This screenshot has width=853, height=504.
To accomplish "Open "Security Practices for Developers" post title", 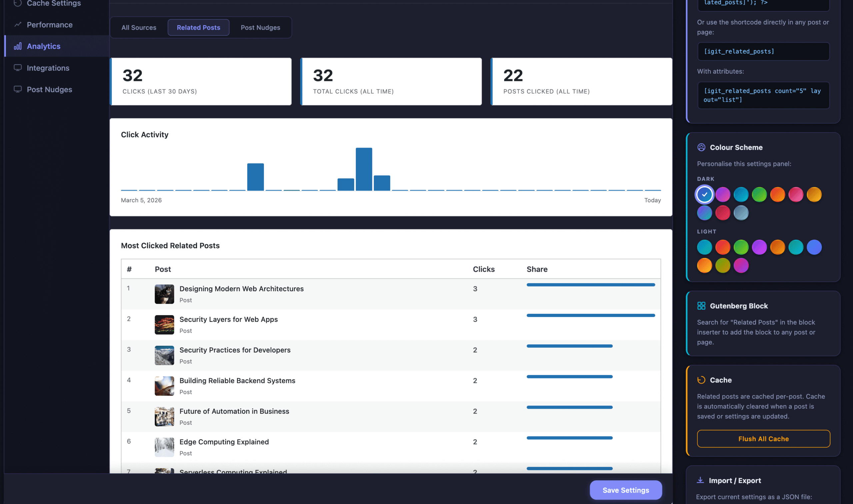I will point(235,349).
